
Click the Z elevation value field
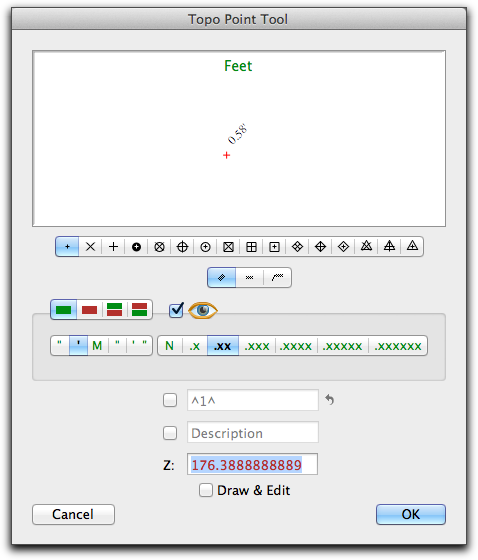point(252,464)
